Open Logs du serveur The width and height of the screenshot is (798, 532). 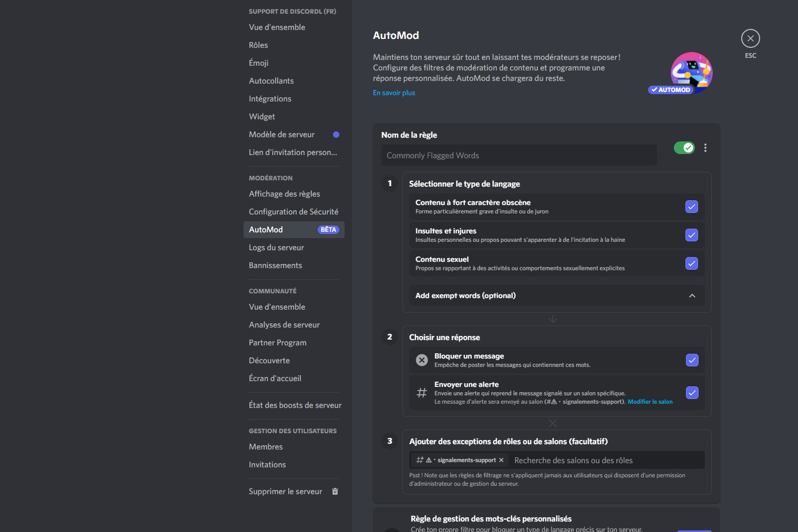(294, 248)
